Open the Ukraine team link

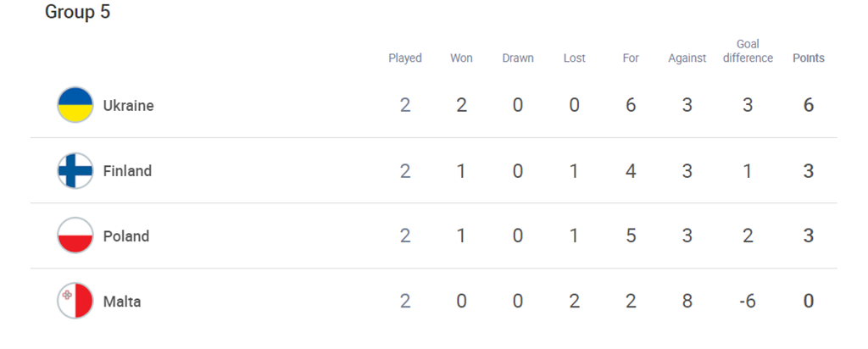click(128, 106)
